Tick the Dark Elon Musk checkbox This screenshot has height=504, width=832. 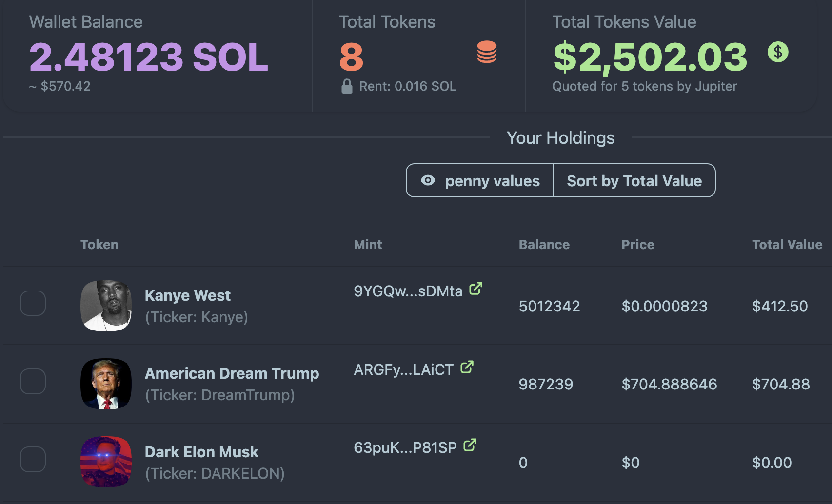[33, 459]
